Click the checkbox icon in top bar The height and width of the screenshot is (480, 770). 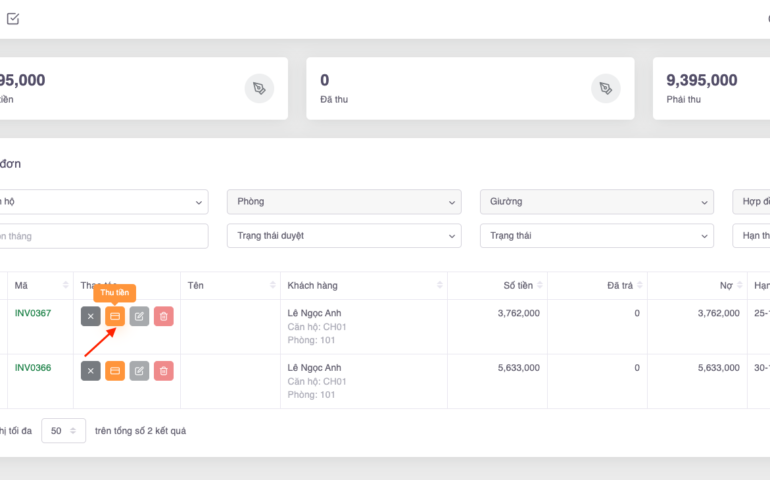click(x=13, y=18)
